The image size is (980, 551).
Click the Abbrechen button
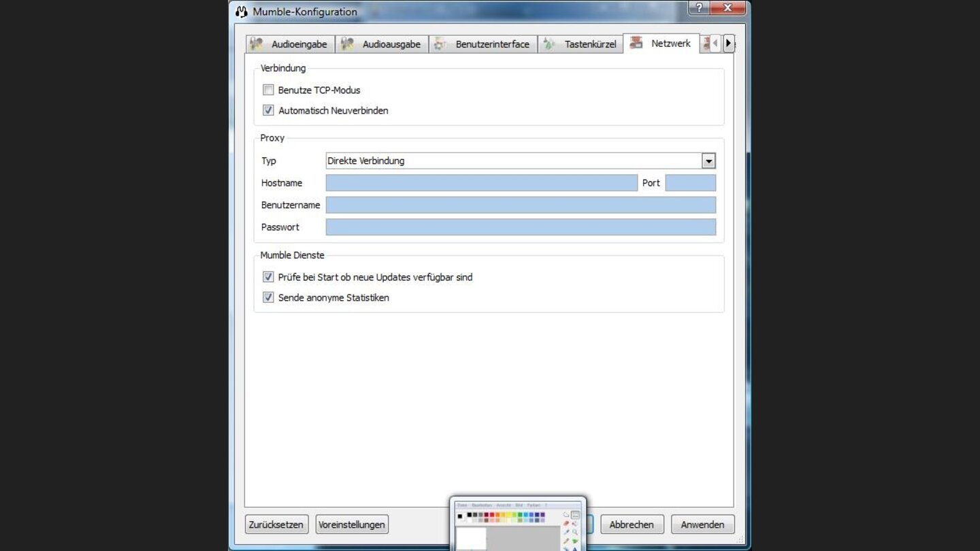[x=632, y=524]
